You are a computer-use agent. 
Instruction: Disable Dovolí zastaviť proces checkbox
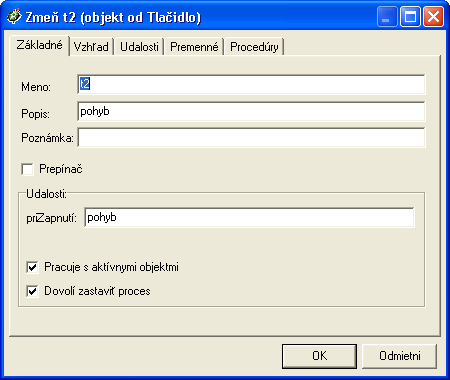pyautogui.click(x=32, y=291)
